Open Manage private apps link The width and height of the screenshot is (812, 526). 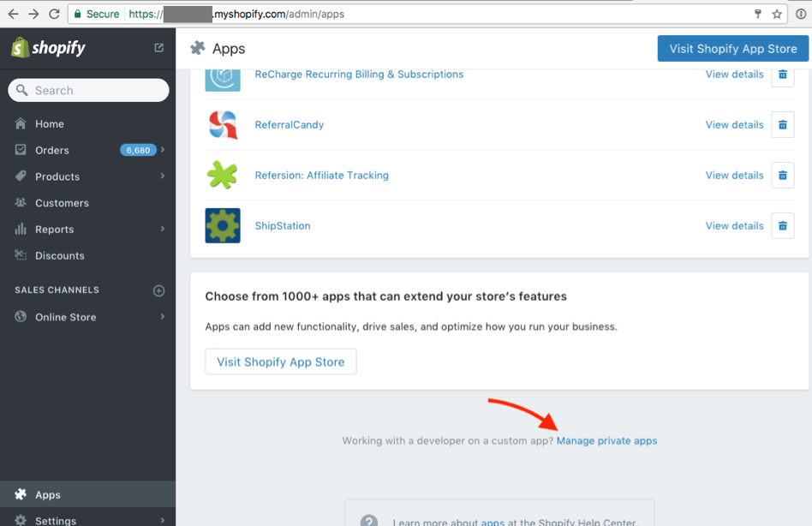pyautogui.click(x=606, y=440)
